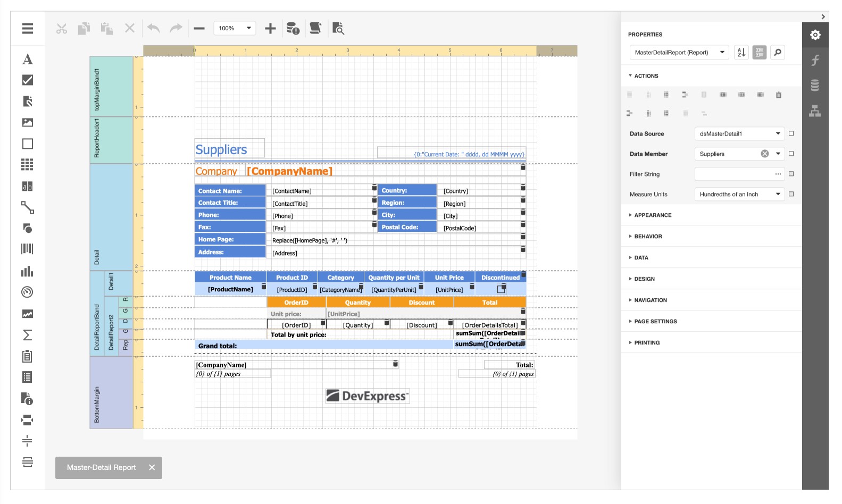Open the Measure Units dropdown
Image resolution: width=842 pixels, height=504 pixels.
[739, 195]
